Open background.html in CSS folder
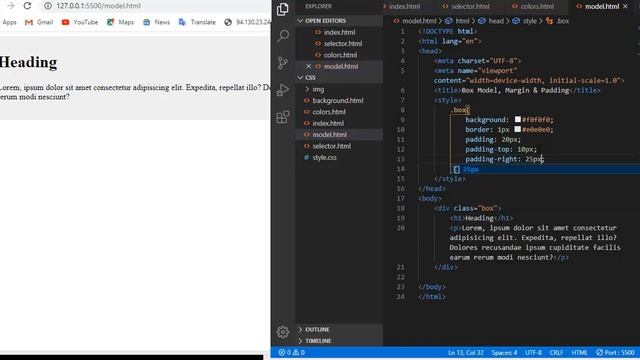 [339, 100]
